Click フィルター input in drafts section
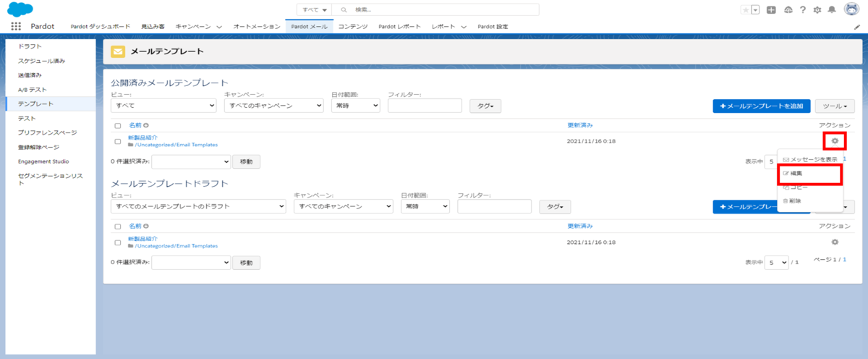The width and height of the screenshot is (868, 359). [x=494, y=206]
